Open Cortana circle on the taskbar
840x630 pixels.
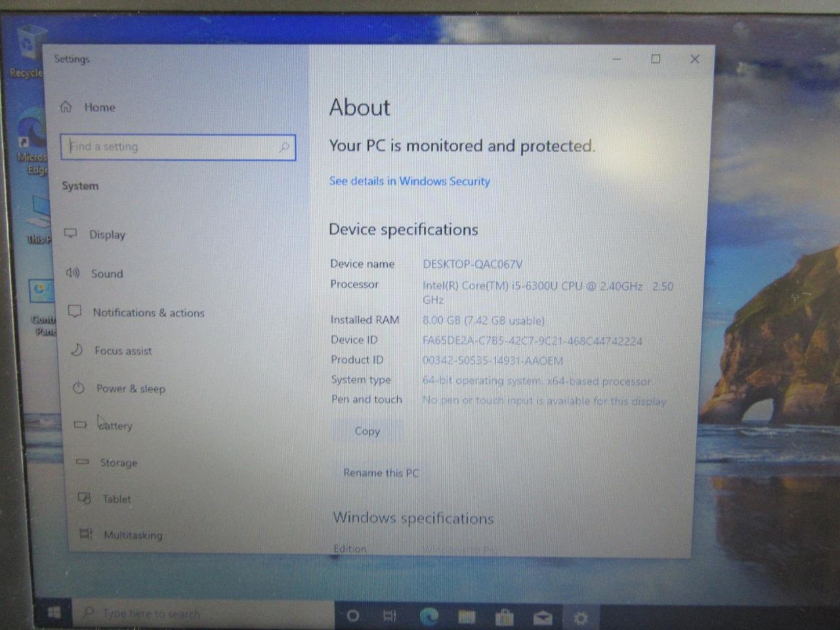click(353, 616)
